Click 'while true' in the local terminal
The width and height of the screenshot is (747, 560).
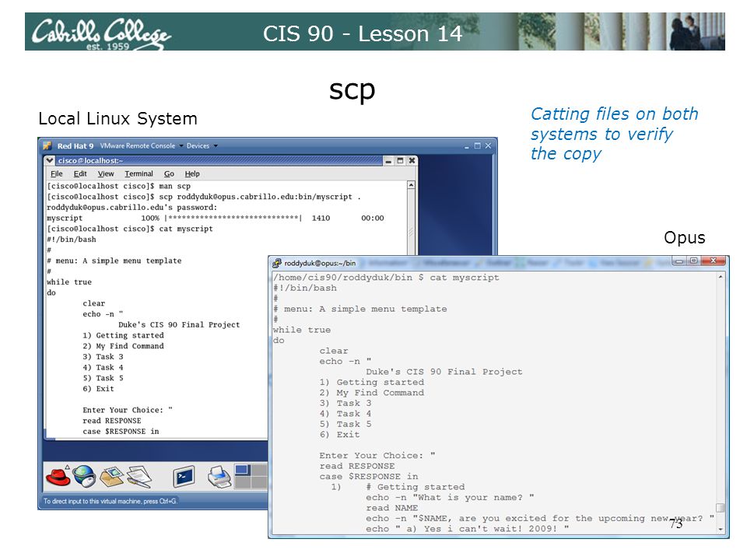pyautogui.click(x=69, y=282)
